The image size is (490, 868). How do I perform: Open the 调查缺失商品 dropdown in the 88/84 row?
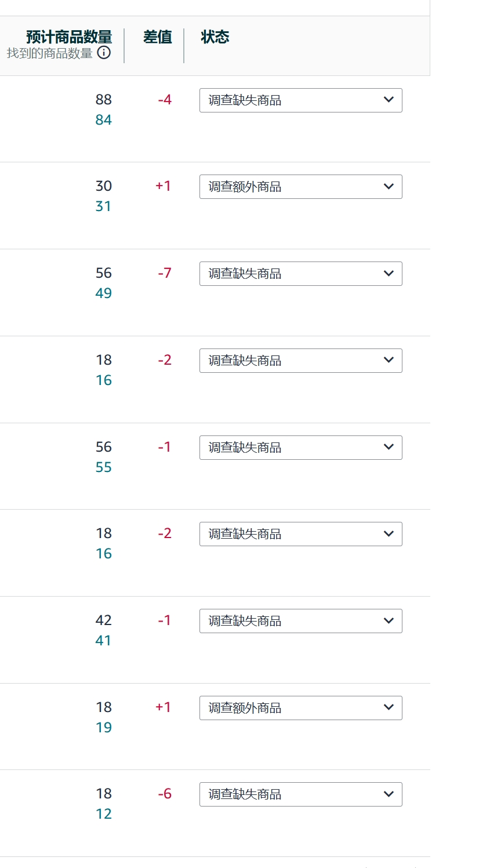pos(300,100)
